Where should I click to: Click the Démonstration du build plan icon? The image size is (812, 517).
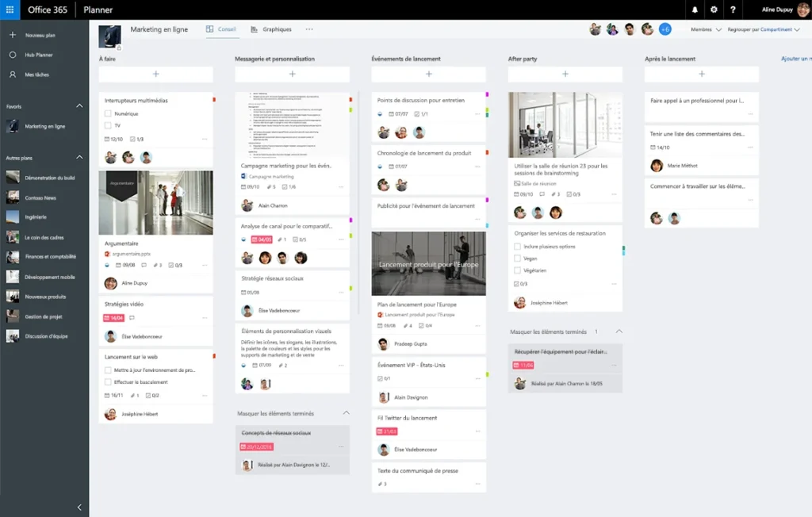click(x=13, y=178)
